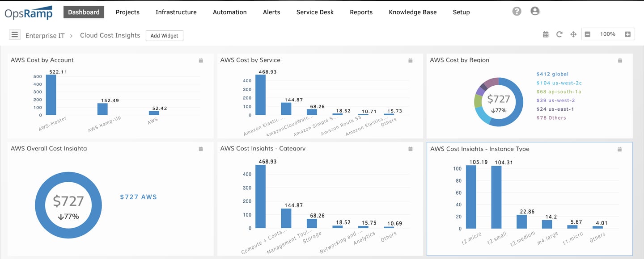644x259 pixels.
Task: Open the Help question mark icon
Action: (x=517, y=11)
